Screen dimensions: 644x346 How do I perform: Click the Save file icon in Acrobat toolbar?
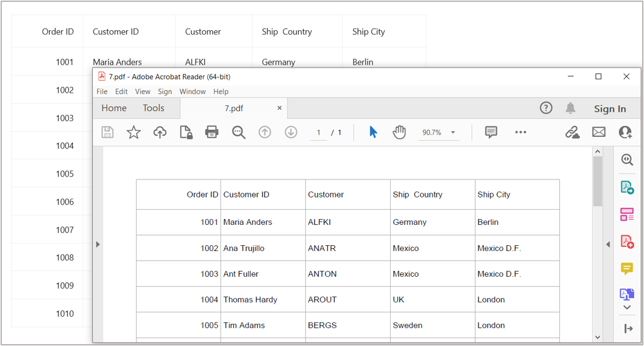[107, 132]
